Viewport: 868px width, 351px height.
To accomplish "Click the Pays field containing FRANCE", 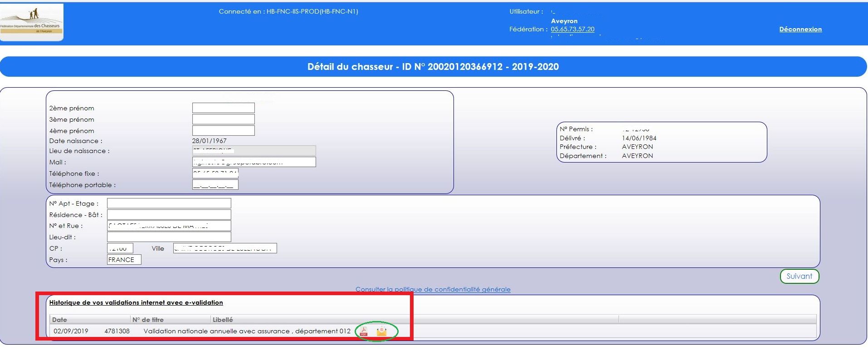I will pos(124,260).
